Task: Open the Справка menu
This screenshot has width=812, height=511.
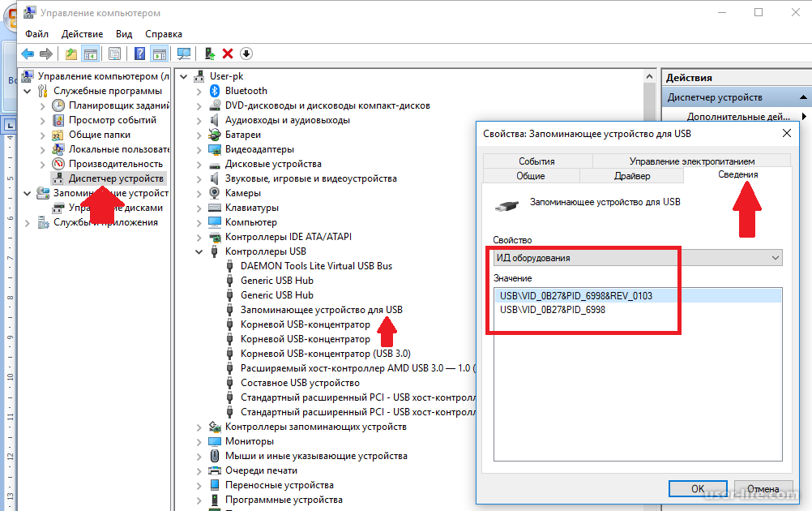Action: (x=164, y=34)
